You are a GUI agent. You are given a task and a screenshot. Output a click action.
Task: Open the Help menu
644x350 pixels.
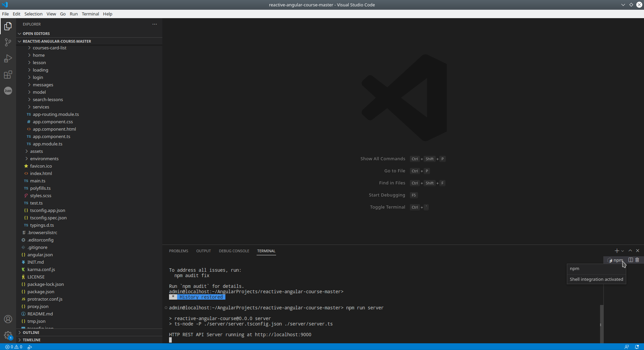[x=108, y=14]
